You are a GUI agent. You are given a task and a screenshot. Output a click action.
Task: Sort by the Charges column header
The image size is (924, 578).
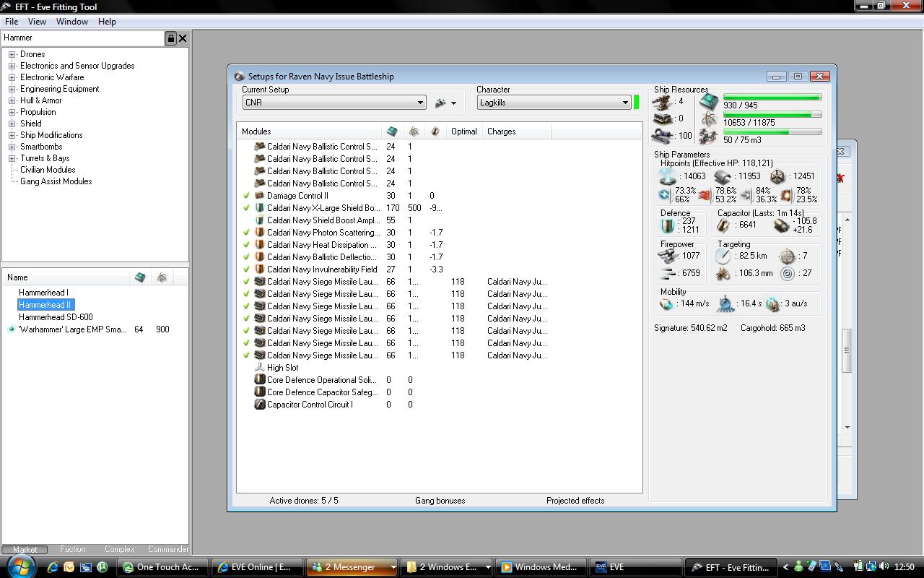pyautogui.click(x=517, y=131)
